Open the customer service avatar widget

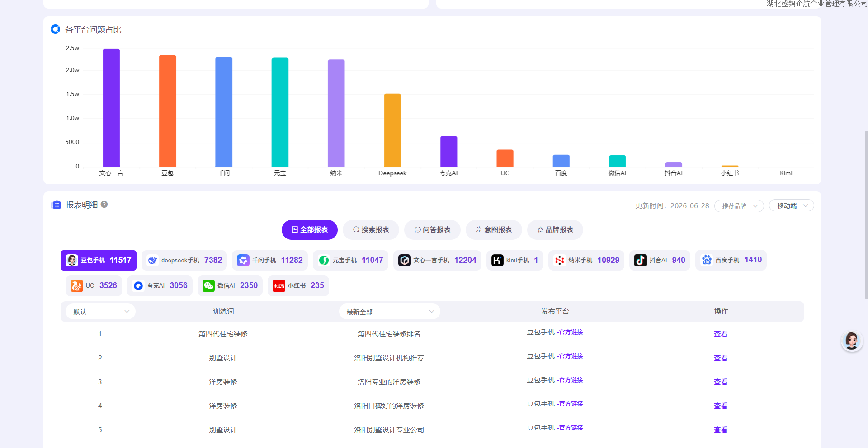point(852,341)
